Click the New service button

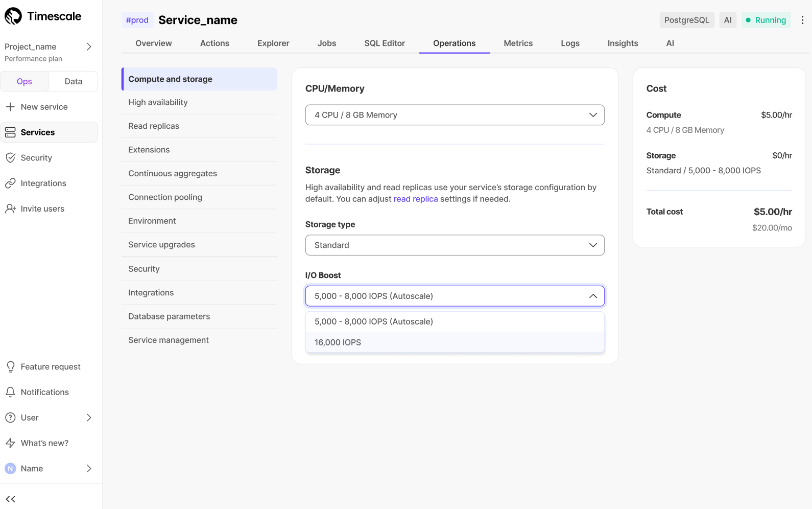coord(49,107)
